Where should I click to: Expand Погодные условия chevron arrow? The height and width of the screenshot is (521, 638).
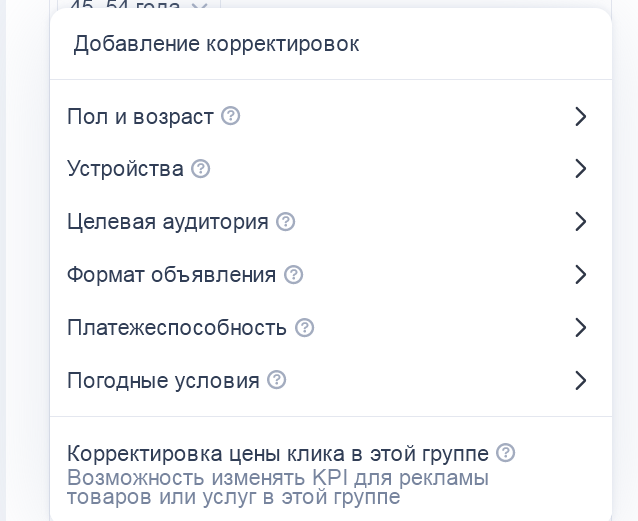coord(581,381)
